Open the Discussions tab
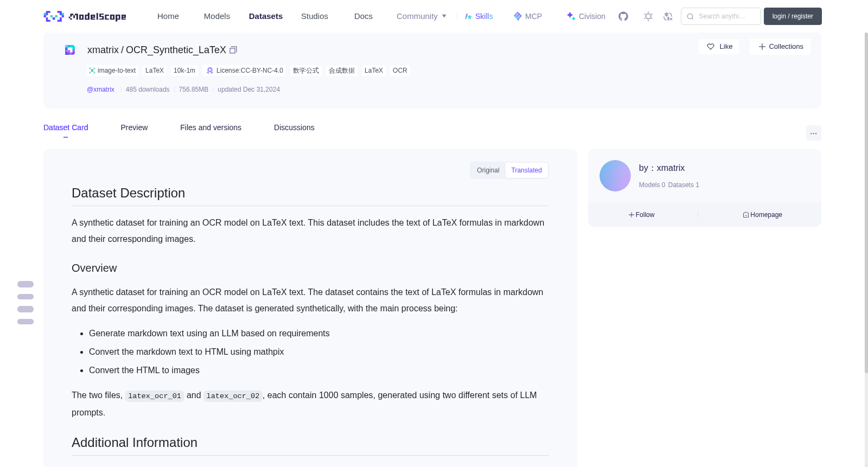The width and height of the screenshot is (868, 467). [294, 127]
